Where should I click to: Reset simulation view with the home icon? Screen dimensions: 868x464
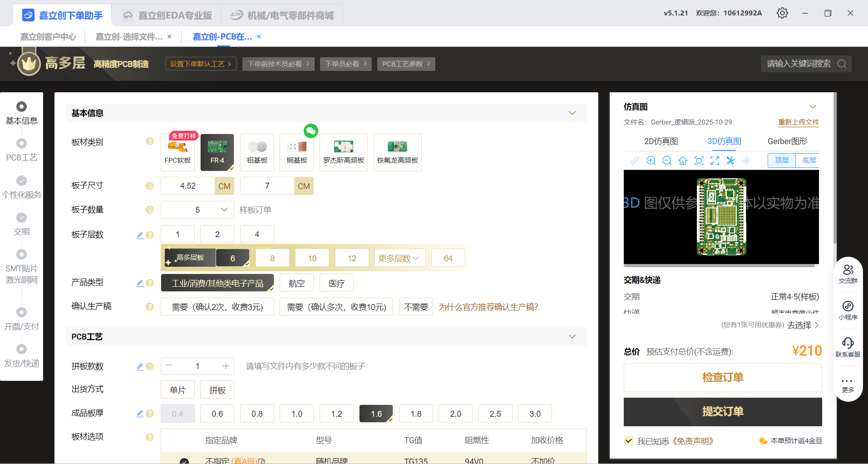[683, 160]
